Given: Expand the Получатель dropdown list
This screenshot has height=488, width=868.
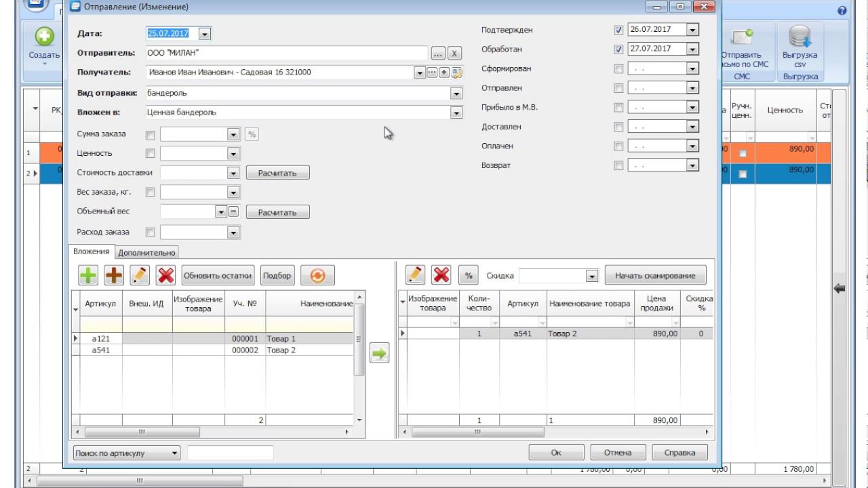Looking at the screenshot, I should coord(420,73).
